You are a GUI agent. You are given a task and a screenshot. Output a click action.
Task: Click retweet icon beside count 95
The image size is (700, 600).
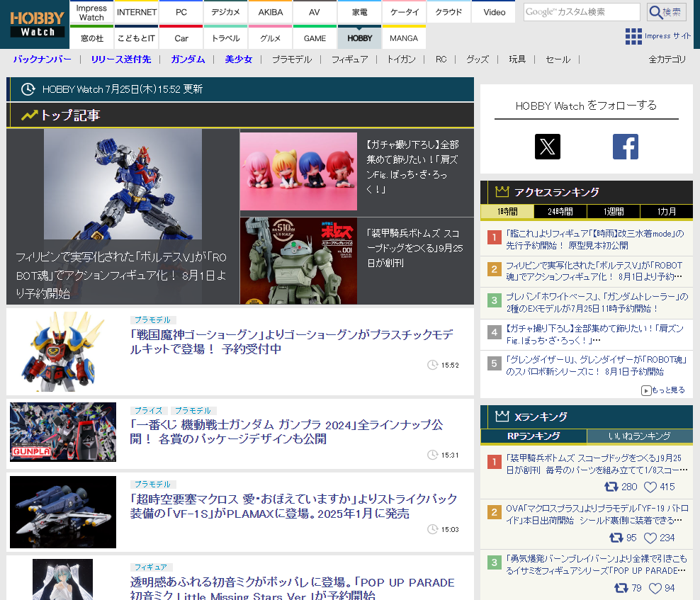click(x=616, y=538)
